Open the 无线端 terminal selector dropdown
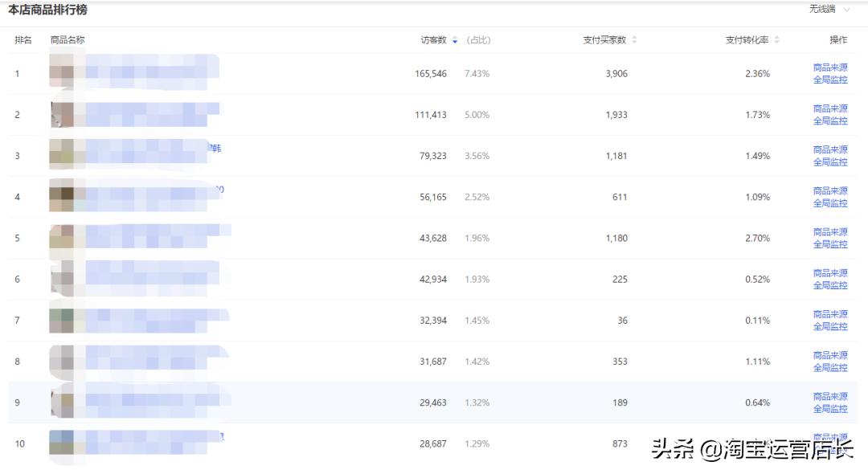Image resolution: width=868 pixels, height=474 pixels. [x=829, y=10]
